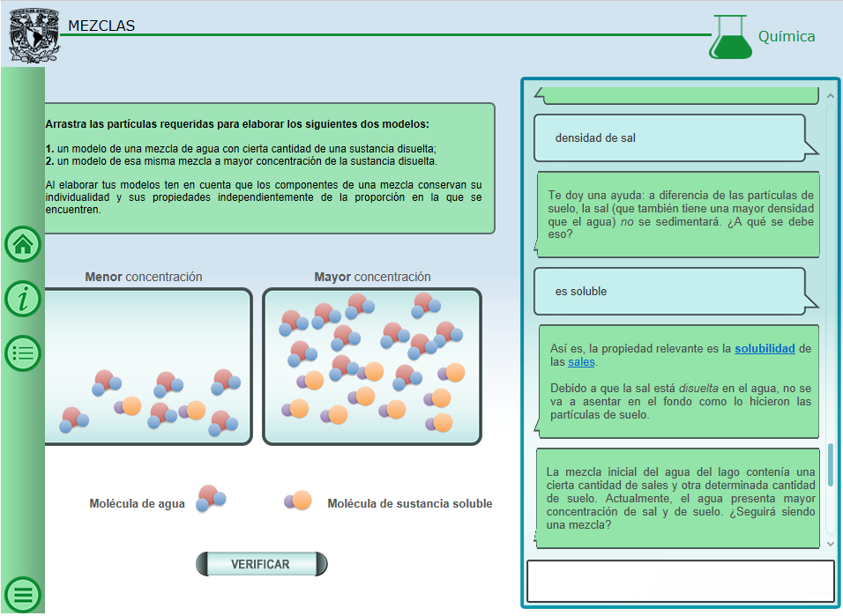
Task: Open the solubilidad link in the chat
Action: (x=765, y=348)
